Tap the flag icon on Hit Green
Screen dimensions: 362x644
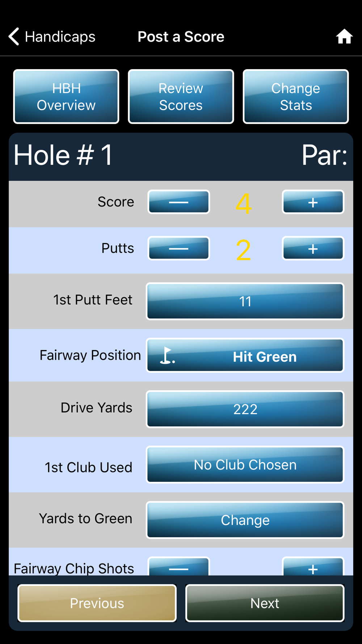pyautogui.click(x=167, y=355)
